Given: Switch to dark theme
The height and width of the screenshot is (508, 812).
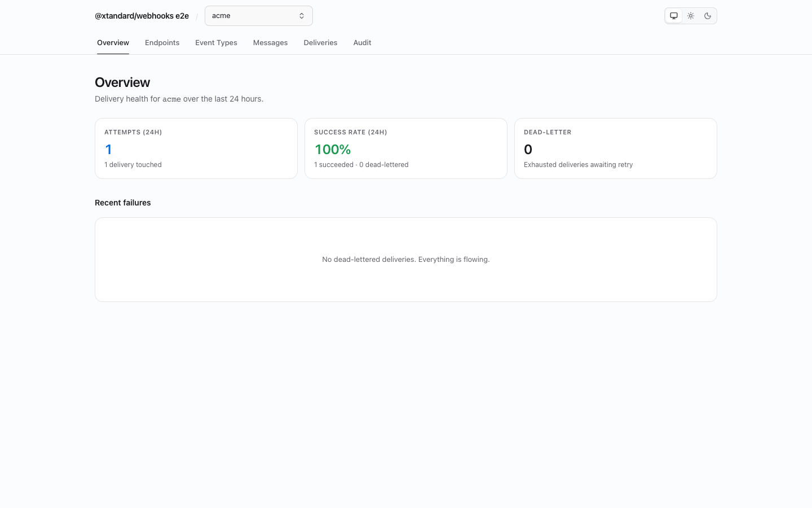Looking at the screenshot, I should [708, 16].
